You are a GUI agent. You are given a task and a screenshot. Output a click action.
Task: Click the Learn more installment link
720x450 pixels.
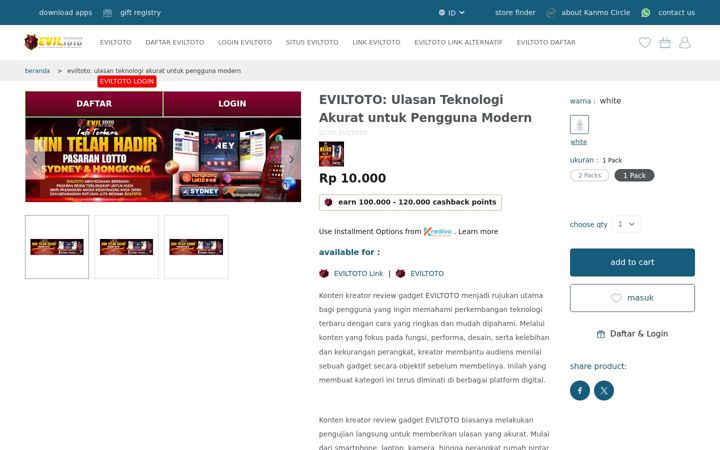pos(478,231)
